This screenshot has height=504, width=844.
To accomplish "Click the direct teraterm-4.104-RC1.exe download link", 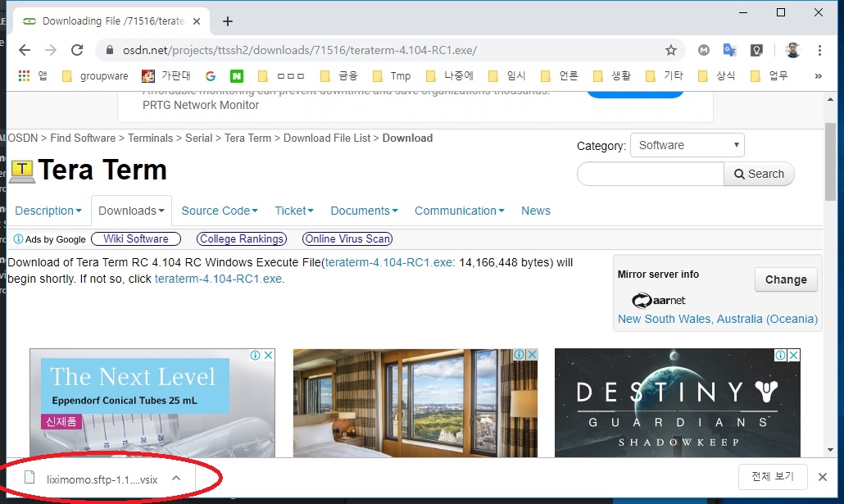I will 218,279.
